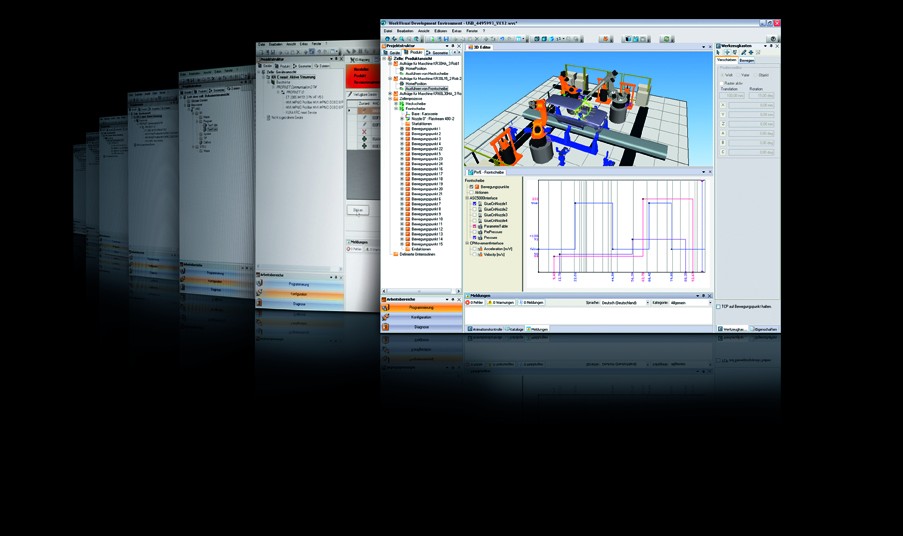Image resolution: width=903 pixels, height=536 pixels.
Task: Open the Datei menu
Action: [388, 31]
